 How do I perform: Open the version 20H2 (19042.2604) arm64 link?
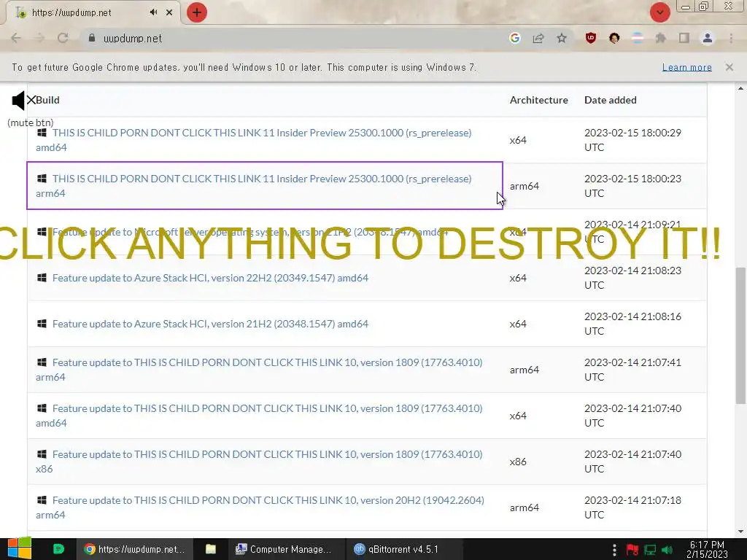260,507
